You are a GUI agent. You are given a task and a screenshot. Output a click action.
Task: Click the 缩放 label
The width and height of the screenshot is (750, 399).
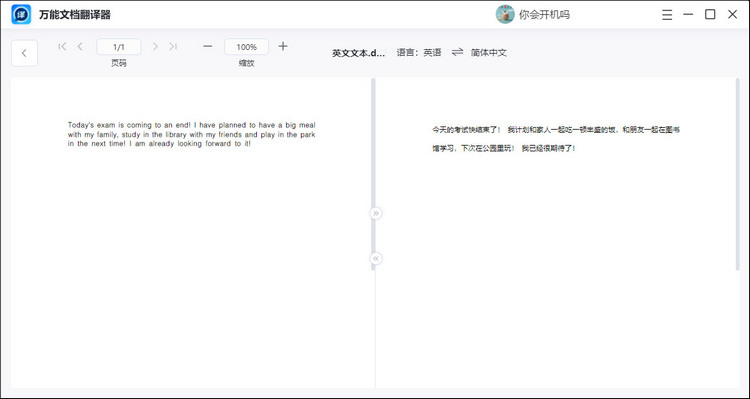point(246,63)
